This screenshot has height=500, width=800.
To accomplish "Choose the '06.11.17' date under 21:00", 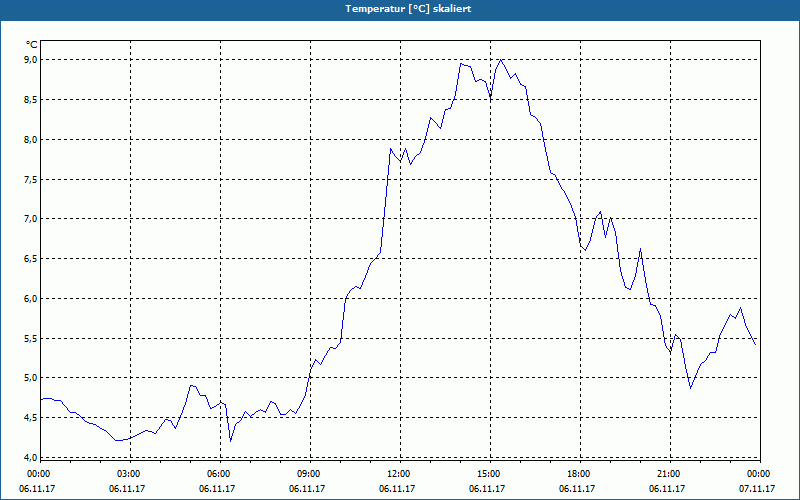I will [667, 488].
